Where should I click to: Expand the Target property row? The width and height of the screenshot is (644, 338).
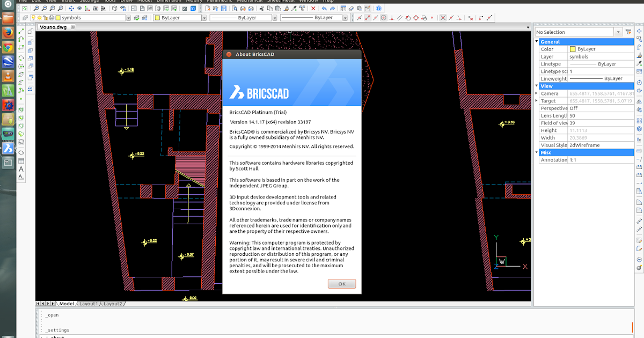tap(537, 101)
